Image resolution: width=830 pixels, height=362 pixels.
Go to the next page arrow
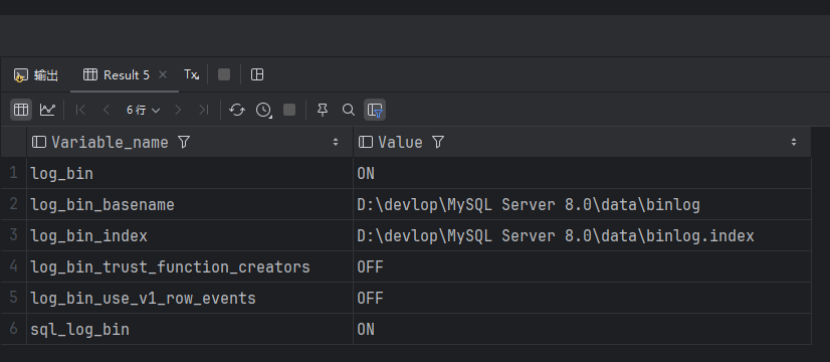(178, 110)
